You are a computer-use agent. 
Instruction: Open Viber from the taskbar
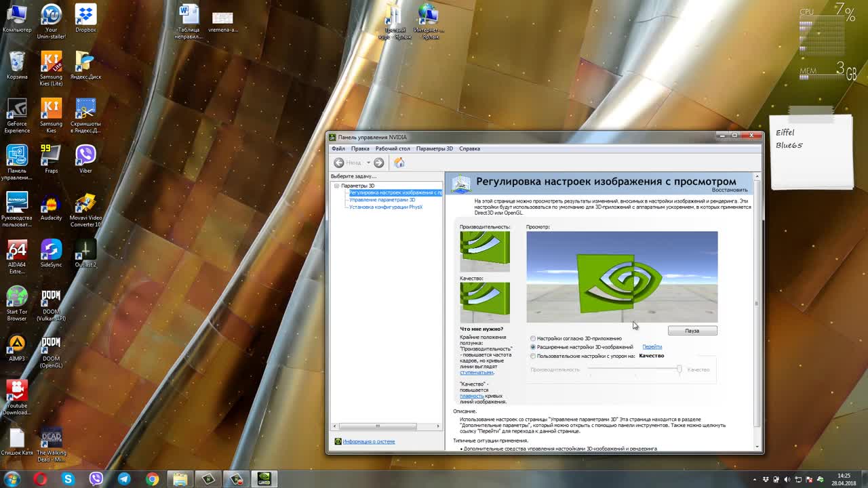pos(96,479)
